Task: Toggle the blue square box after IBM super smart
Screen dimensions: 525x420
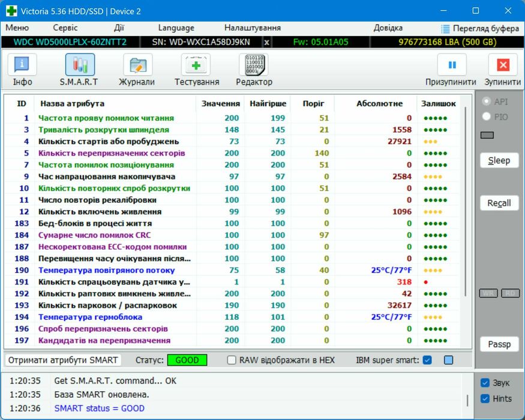Action: click(x=448, y=360)
